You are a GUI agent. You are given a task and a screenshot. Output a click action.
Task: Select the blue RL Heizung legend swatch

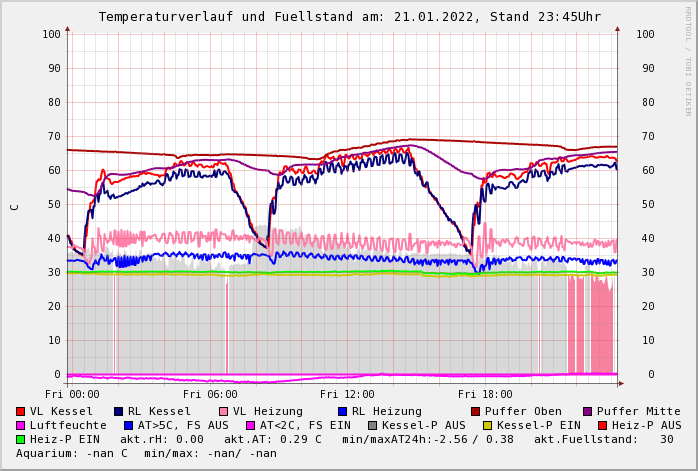click(342, 411)
